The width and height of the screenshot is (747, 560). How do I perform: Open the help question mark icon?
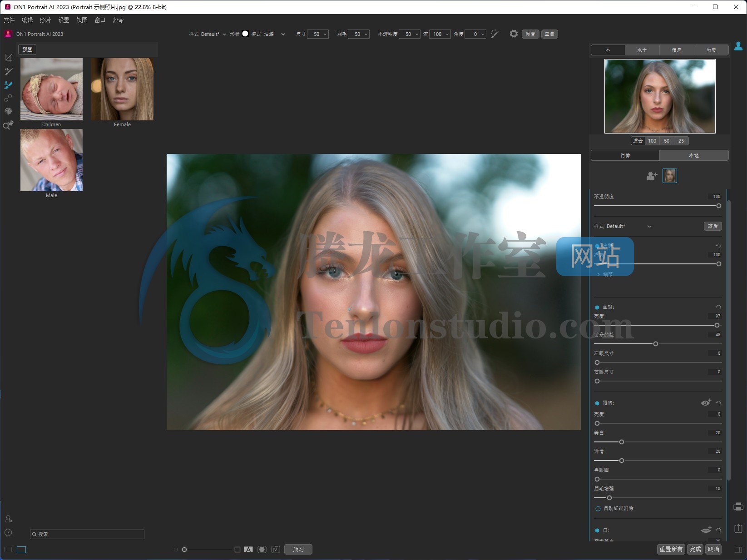(x=8, y=533)
